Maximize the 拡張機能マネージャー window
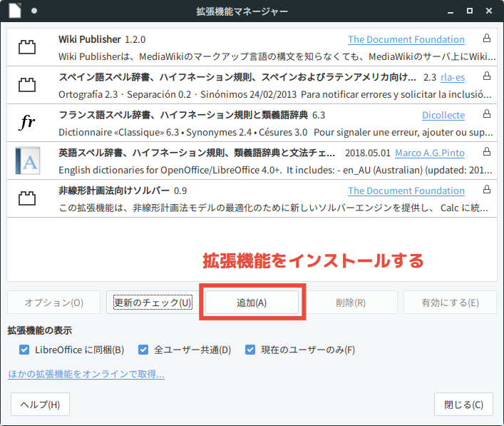Screen dimensions: 504x426 470,11
